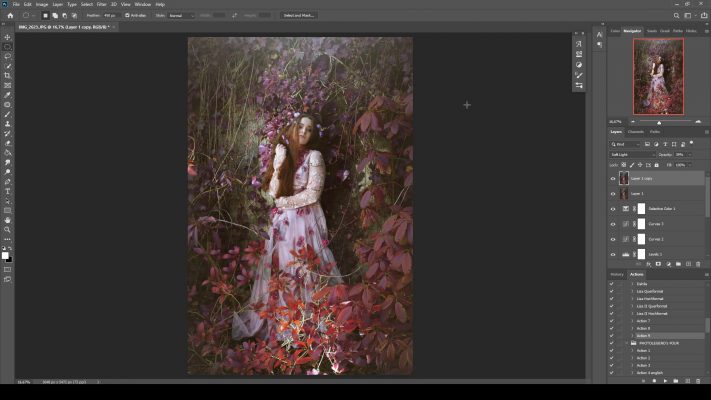Image resolution: width=711 pixels, height=400 pixels.
Task: Open the Style dropdown set to Normal
Action: coord(182,15)
